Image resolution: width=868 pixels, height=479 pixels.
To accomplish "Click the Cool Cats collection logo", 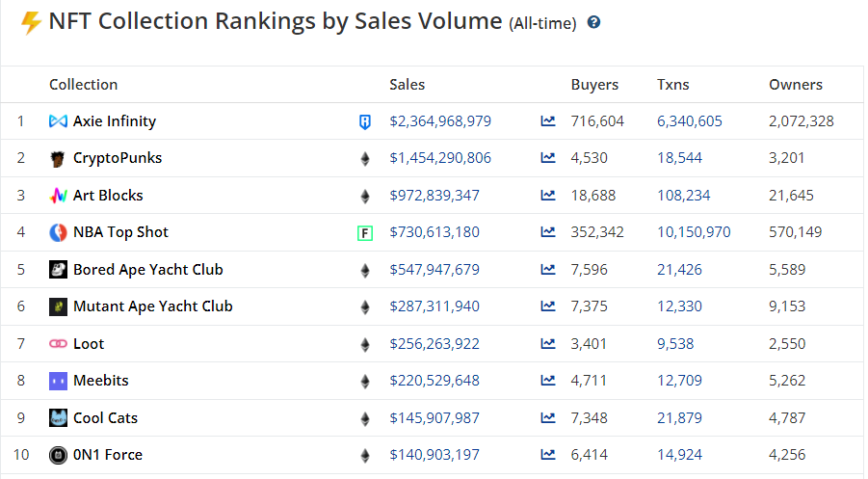I will pyautogui.click(x=58, y=418).
